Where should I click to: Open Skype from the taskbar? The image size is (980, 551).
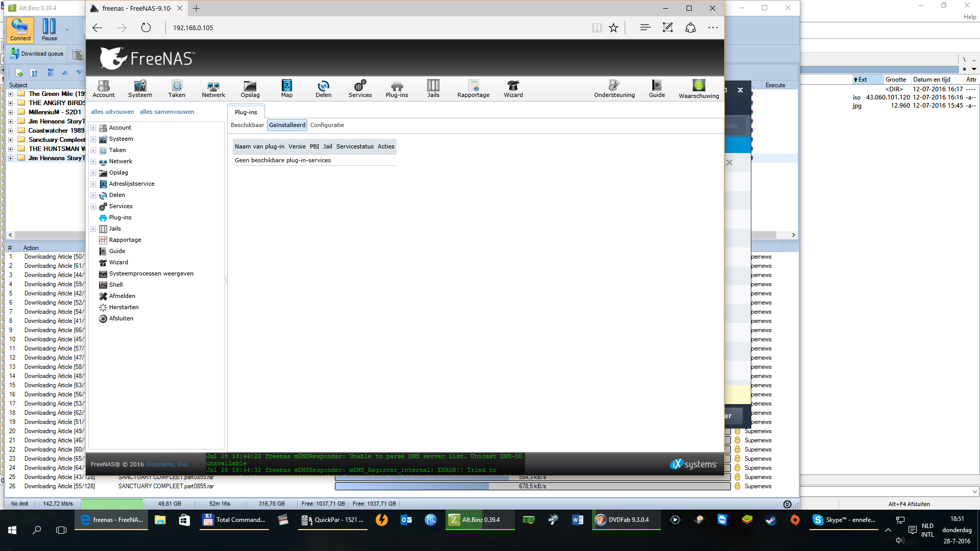click(844, 520)
